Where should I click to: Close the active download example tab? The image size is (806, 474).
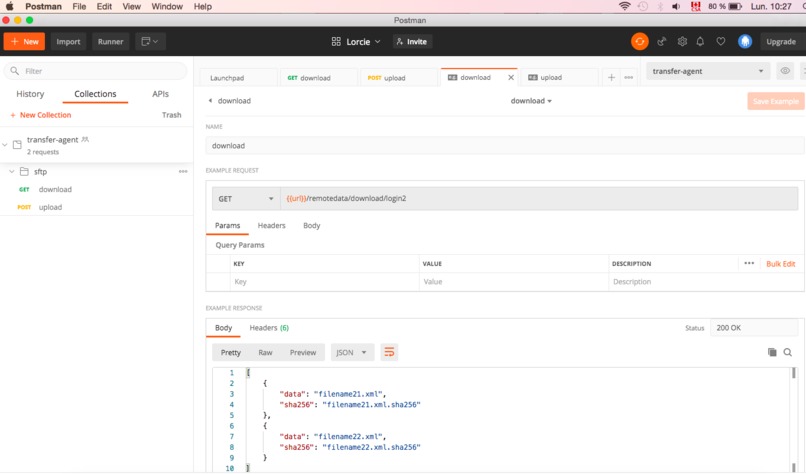point(510,78)
